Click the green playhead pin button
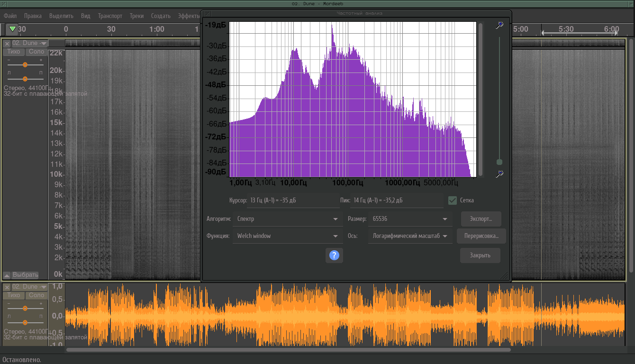635x364 pixels. [12, 29]
